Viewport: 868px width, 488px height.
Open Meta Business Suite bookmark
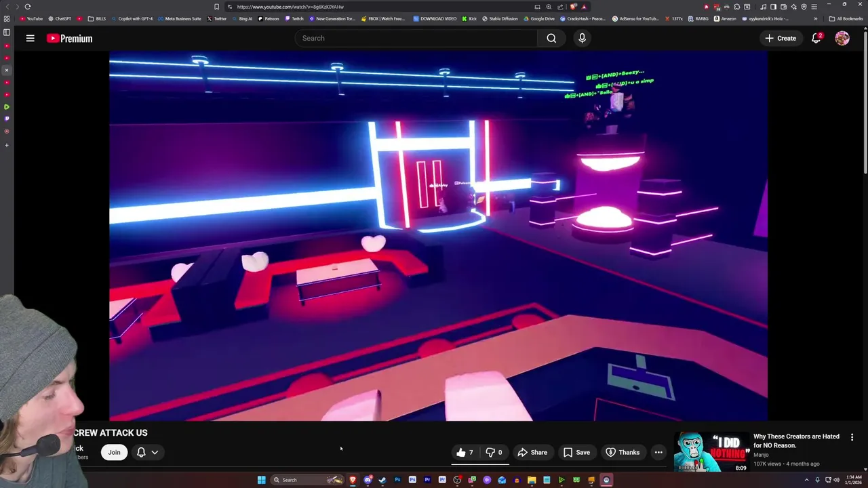coord(179,18)
